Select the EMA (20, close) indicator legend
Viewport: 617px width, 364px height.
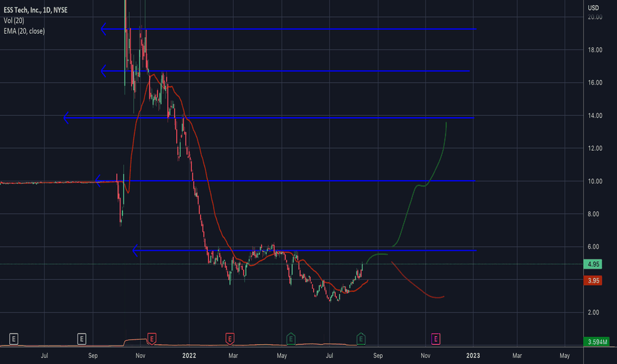pyautogui.click(x=24, y=31)
